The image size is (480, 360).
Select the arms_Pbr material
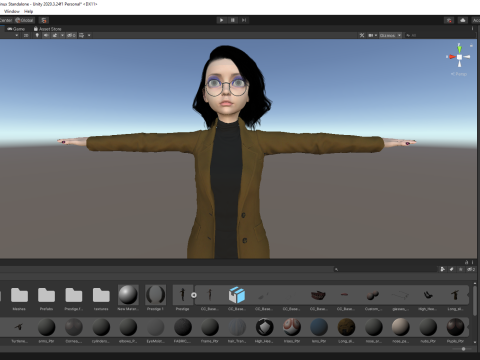click(46, 331)
